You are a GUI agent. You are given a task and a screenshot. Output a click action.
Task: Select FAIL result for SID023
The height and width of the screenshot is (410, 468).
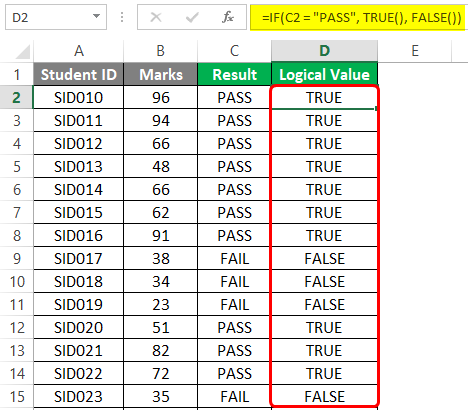(234, 396)
